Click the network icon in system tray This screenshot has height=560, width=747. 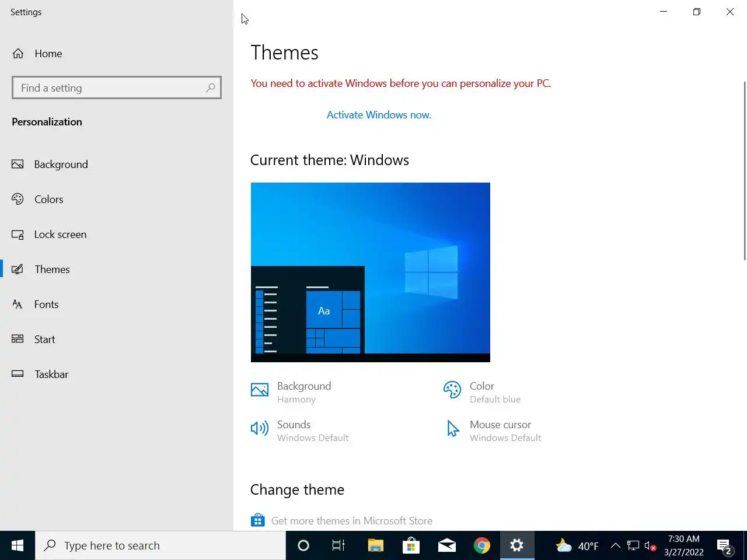[633, 545]
